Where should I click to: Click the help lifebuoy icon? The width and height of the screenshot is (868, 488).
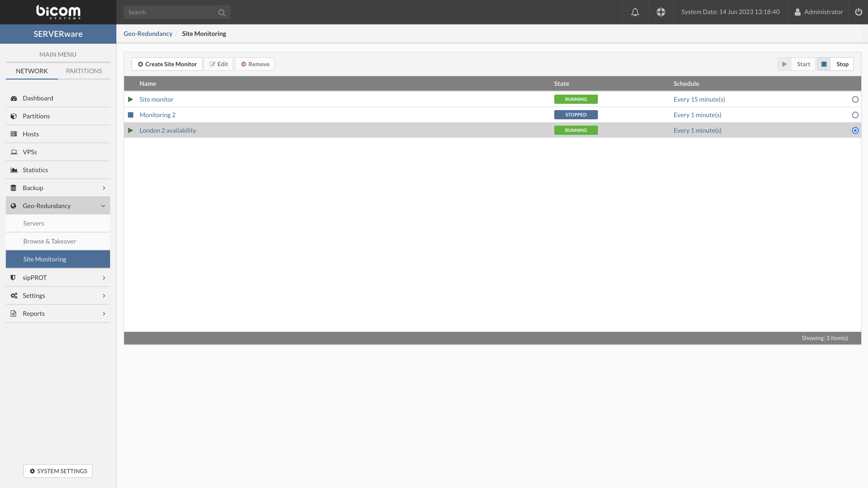[660, 12]
